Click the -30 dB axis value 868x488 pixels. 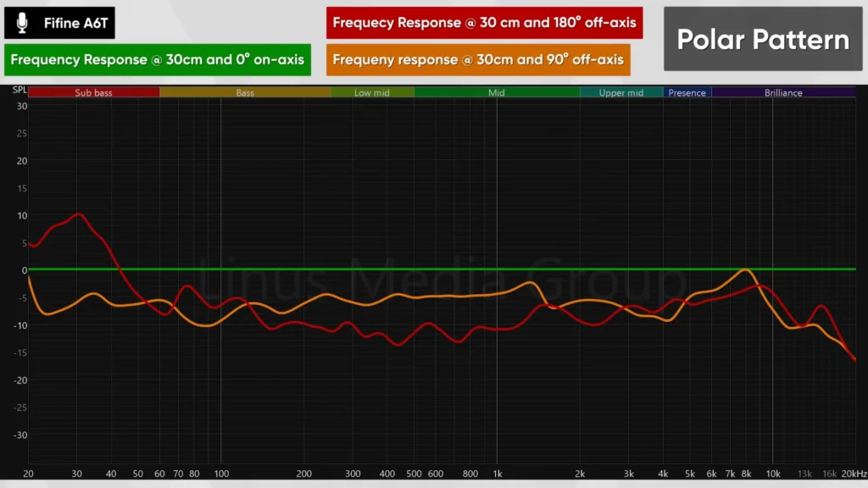point(20,435)
